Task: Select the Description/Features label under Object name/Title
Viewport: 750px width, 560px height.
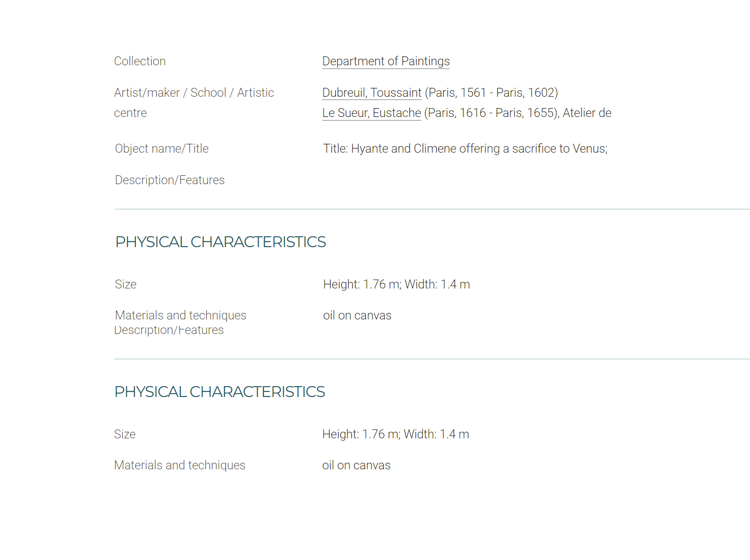Action: click(x=170, y=180)
